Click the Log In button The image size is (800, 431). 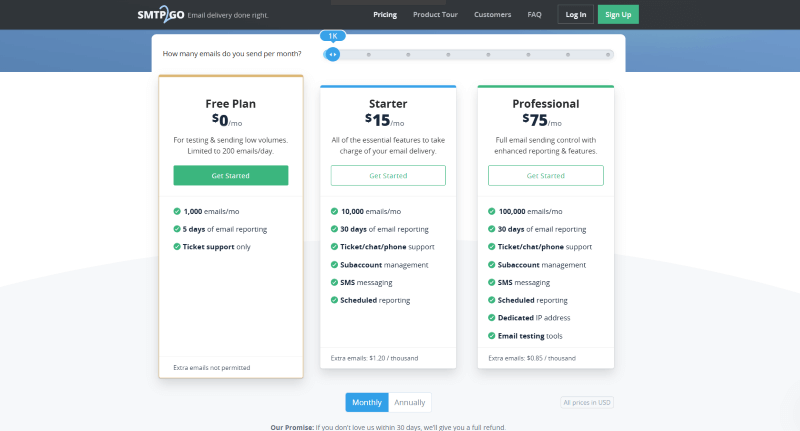(x=576, y=15)
